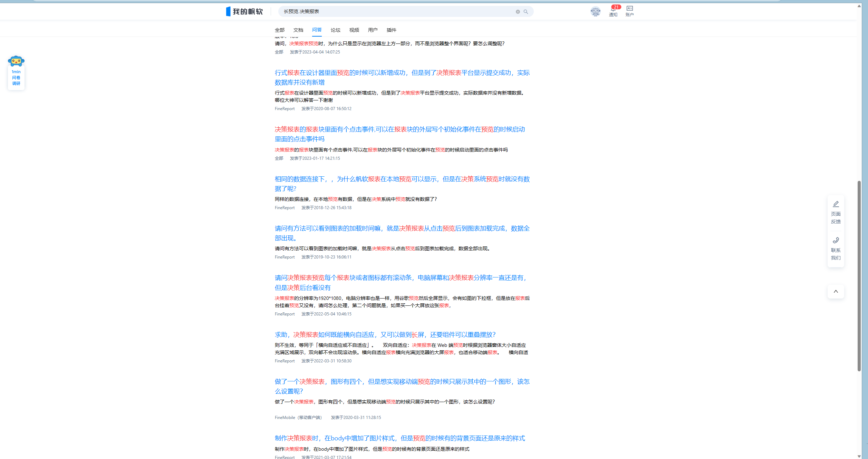This screenshot has height=459, width=868.
Task: Select the 问答 tab
Action: click(x=317, y=30)
